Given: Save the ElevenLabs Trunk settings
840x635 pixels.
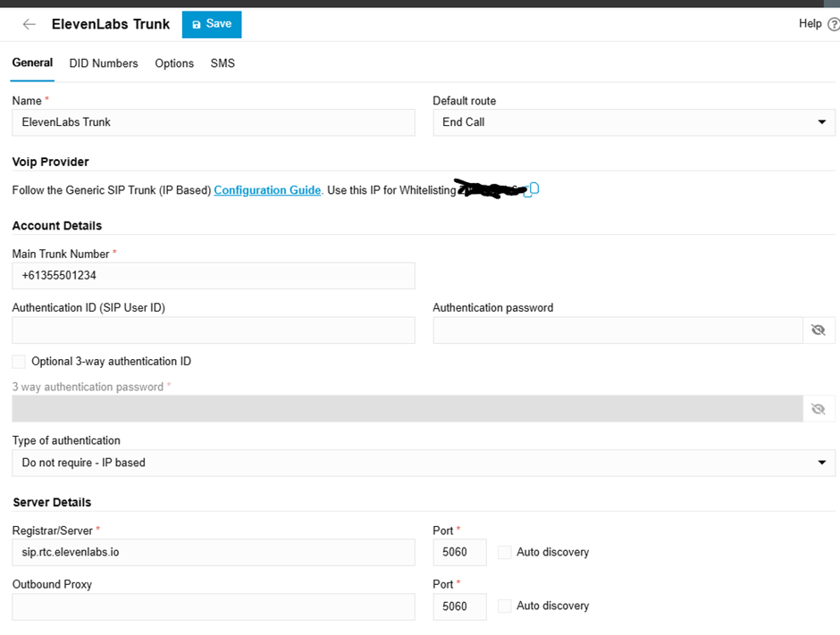Looking at the screenshot, I should (212, 24).
